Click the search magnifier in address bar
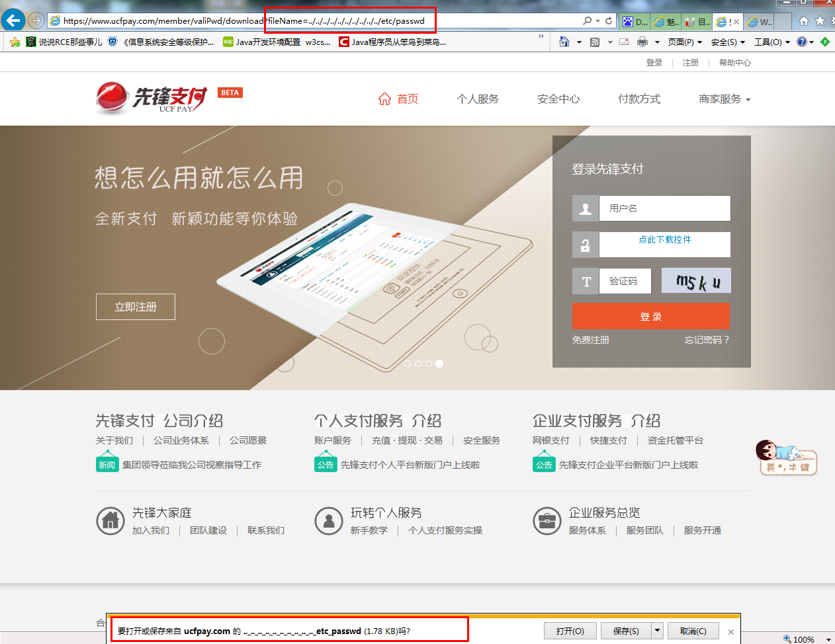 pos(587,20)
